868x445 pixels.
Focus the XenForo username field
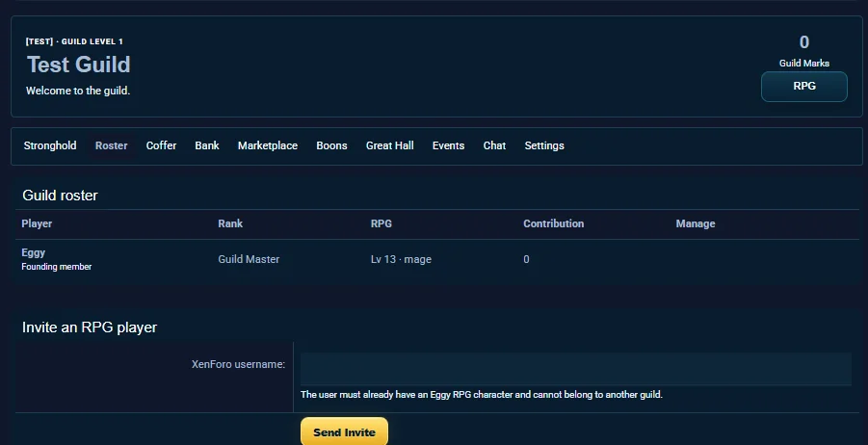point(576,369)
